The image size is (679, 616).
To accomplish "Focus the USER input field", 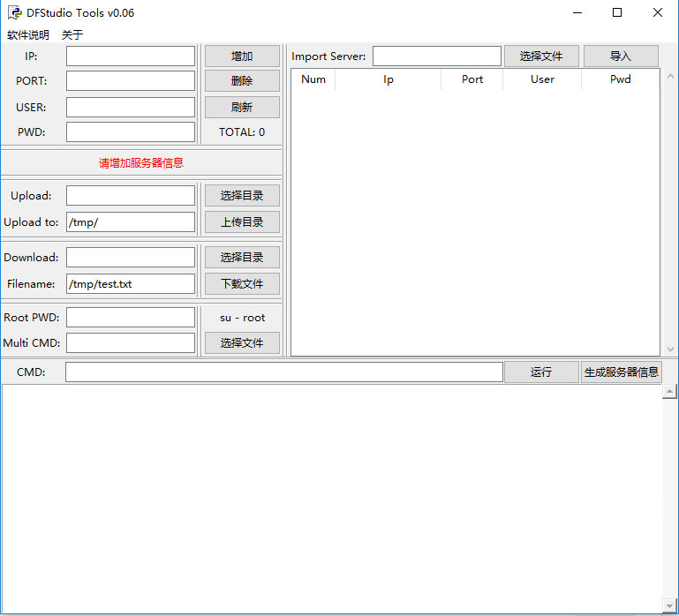I will click(x=131, y=107).
